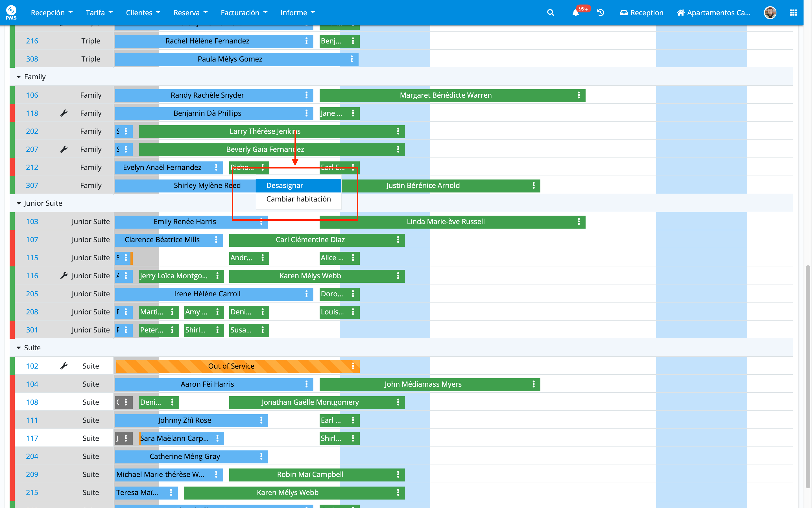Click the search magnifier icon
The height and width of the screenshot is (508, 812).
tap(550, 13)
